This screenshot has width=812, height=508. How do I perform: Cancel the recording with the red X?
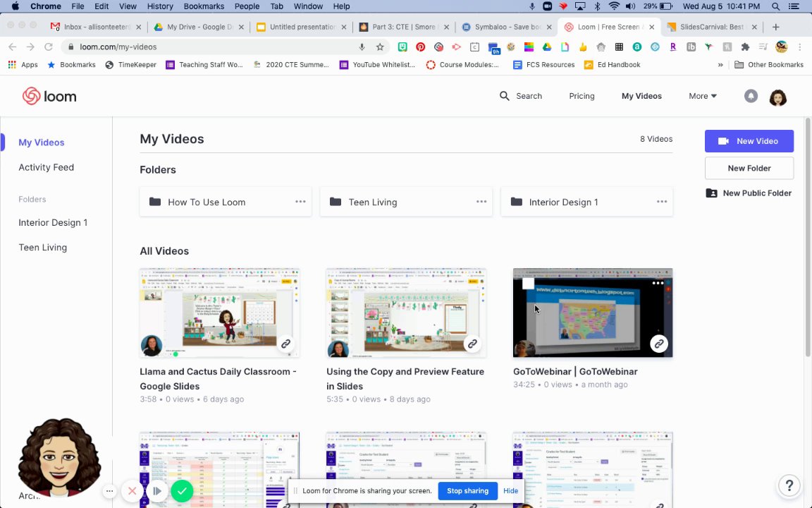pyautogui.click(x=132, y=491)
